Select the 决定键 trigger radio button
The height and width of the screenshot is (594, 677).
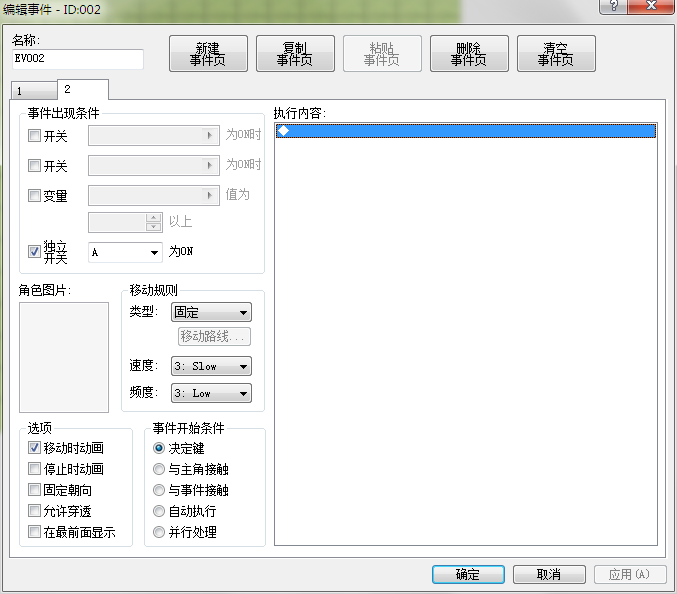pyautogui.click(x=159, y=448)
